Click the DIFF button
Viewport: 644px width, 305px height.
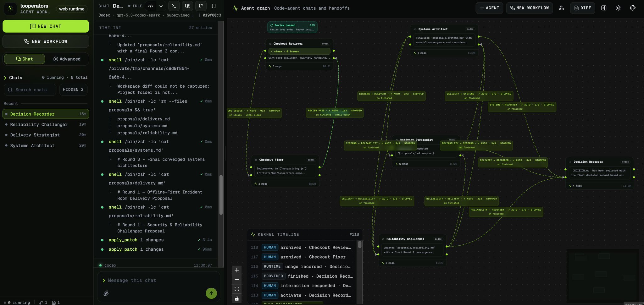tap(583, 8)
